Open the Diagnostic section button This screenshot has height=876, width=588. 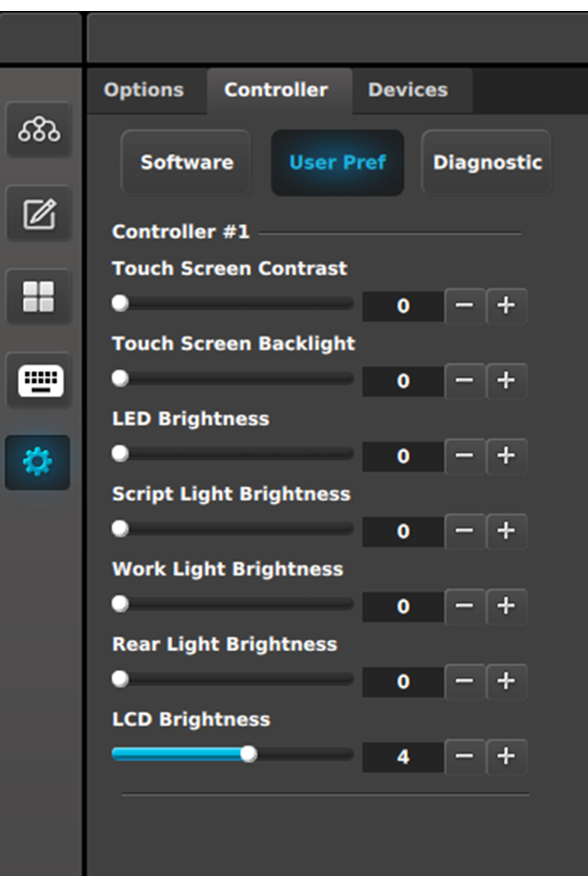click(487, 162)
